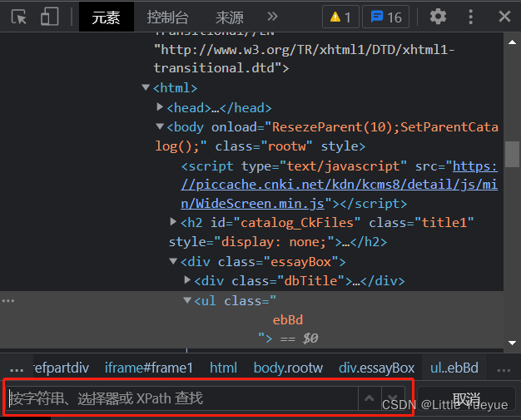
Task: Jump to previous search result arrow
Action: pyautogui.click(x=370, y=398)
